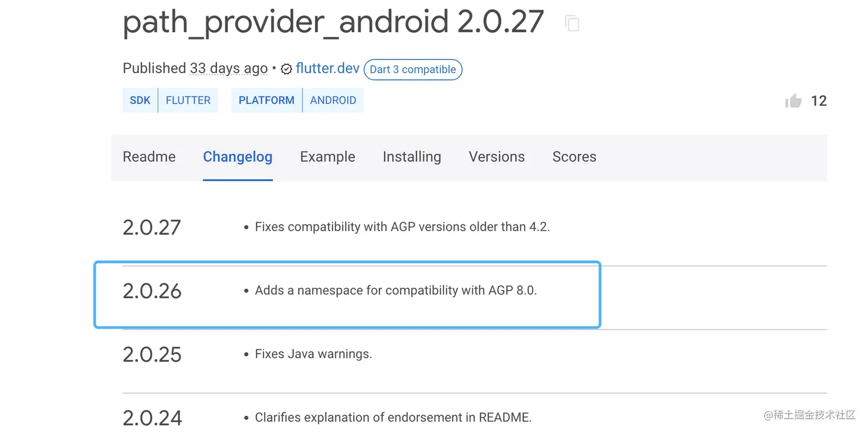Viewport: 868px width, 433px height.
Task: Click the 2.0.24 version heading
Action: [x=152, y=418]
